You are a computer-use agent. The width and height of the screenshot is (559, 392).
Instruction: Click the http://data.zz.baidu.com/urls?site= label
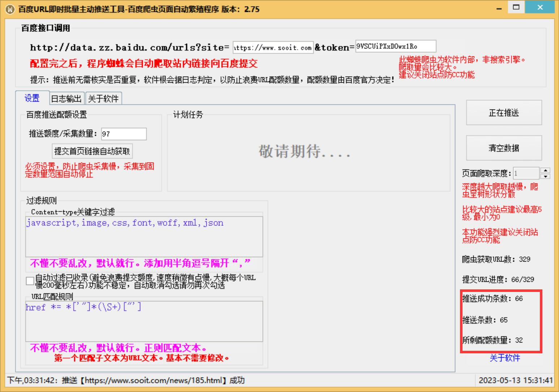[130, 47]
